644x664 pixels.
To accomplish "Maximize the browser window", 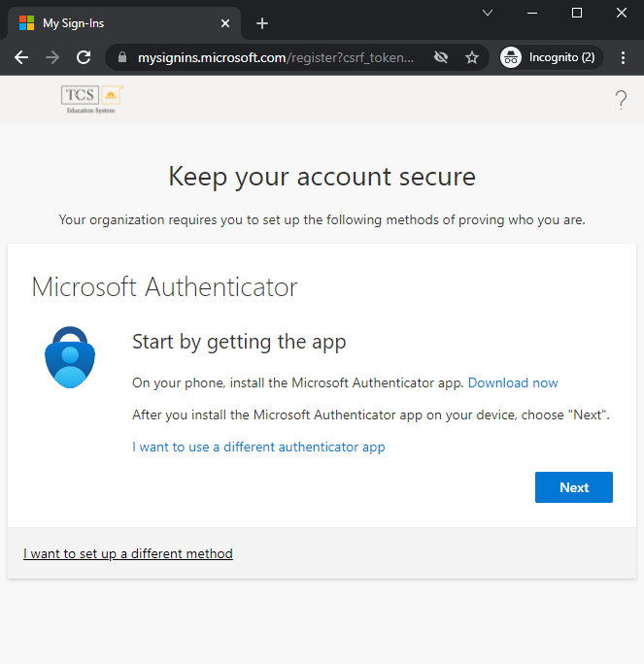I will tap(577, 13).
